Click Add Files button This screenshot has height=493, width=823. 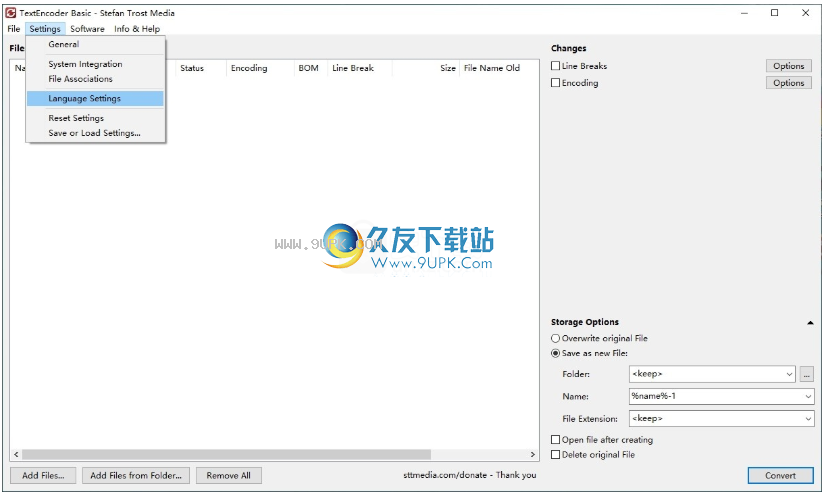point(43,475)
